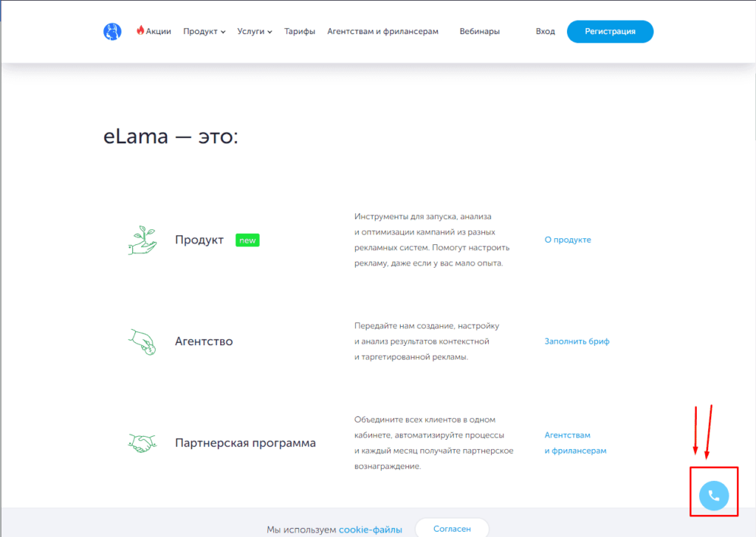Follow the О продукте link
The width and height of the screenshot is (756, 537).
click(x=568, y=240)
